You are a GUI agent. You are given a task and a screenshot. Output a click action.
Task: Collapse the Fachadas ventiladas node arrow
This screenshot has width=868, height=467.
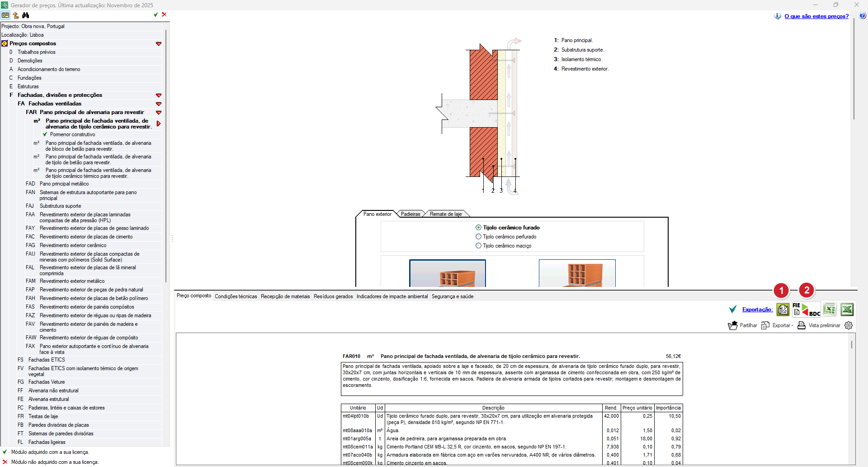[159, 104]
